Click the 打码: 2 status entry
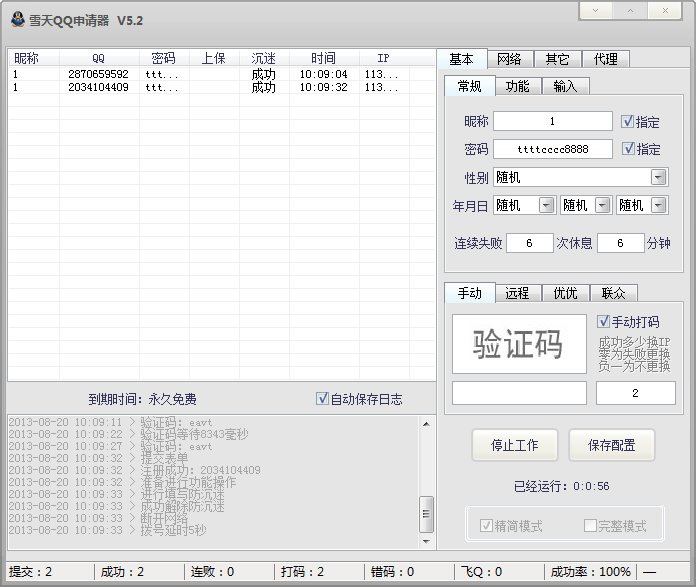696x587 pixels. point(302,571)
